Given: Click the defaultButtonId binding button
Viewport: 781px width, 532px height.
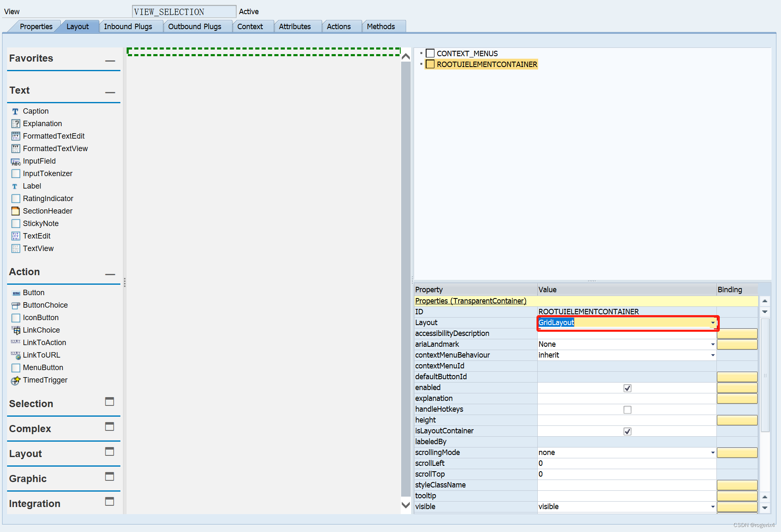Looking at the screenshot, I should point(737,377).
